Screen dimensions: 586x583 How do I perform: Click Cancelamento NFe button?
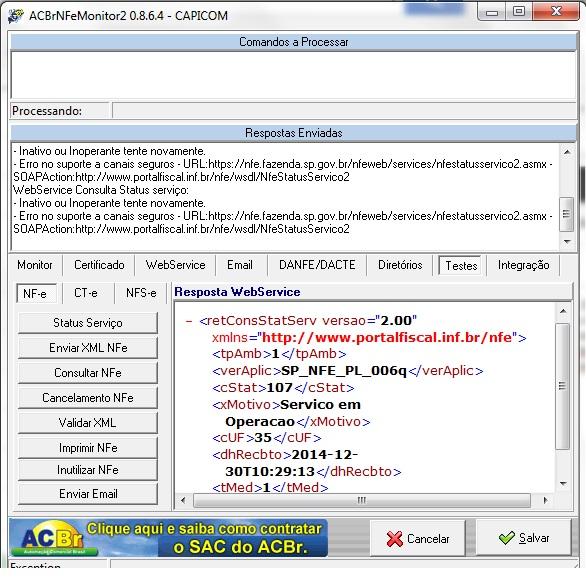click(88, 398)
